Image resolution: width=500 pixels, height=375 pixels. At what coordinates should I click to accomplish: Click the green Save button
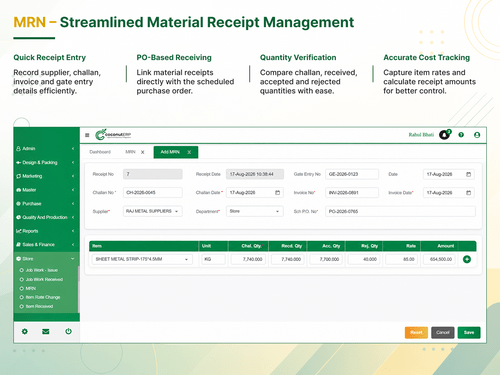pos(469,332)
